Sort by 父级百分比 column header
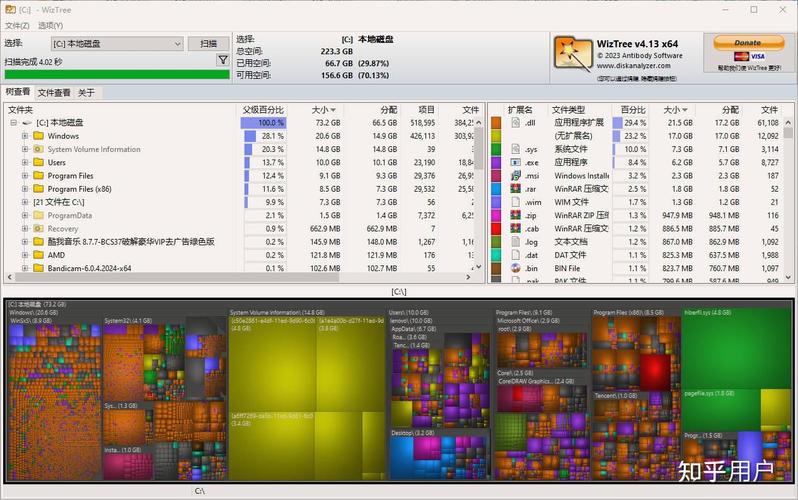Image resolution: width=798 pixels, height=500 pixels. [x=263, y=110]
